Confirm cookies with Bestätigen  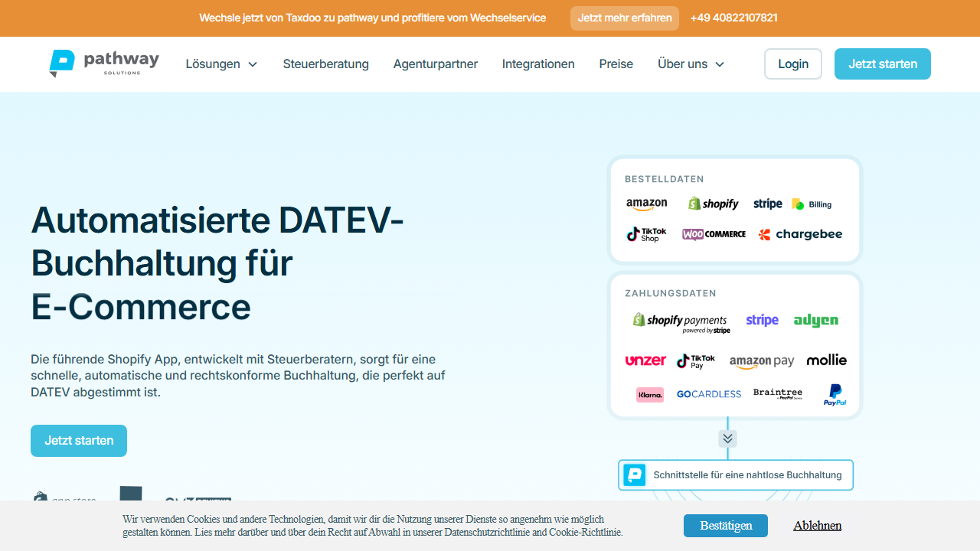tap(726, 526)
